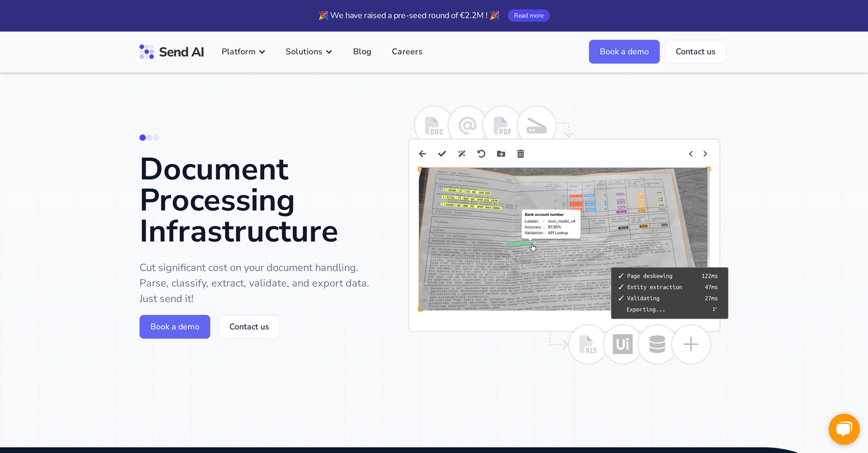The height and width of the screenshot is (453, 868).
Task: Click the PDF file input icon
Action: click(x=502, y=126)
